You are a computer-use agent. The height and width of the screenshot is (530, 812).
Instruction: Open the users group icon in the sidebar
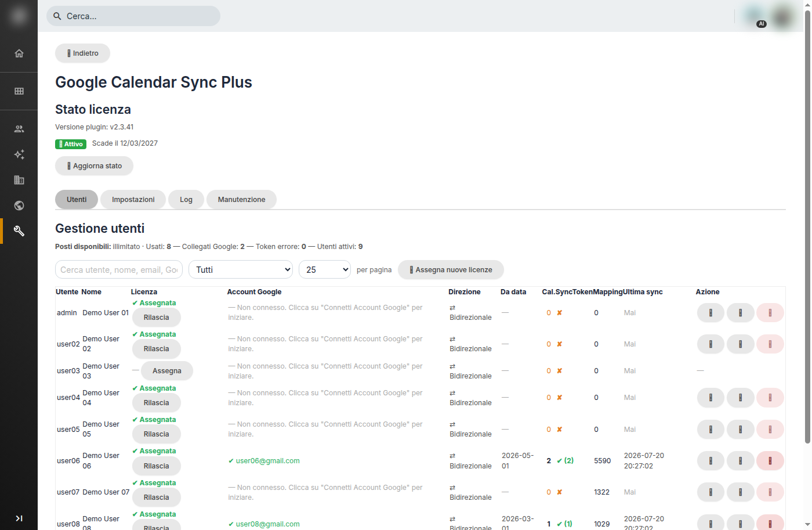point(19,129)
